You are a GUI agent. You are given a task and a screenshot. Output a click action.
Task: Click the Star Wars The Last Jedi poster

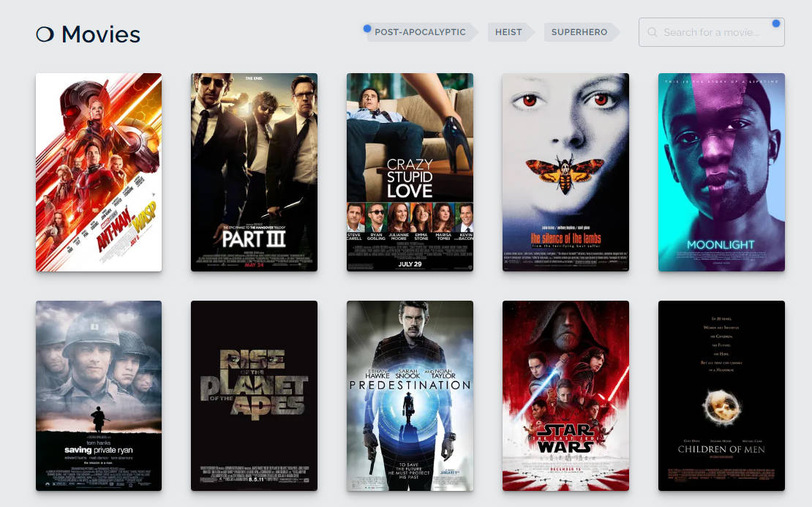coord(565,395)
